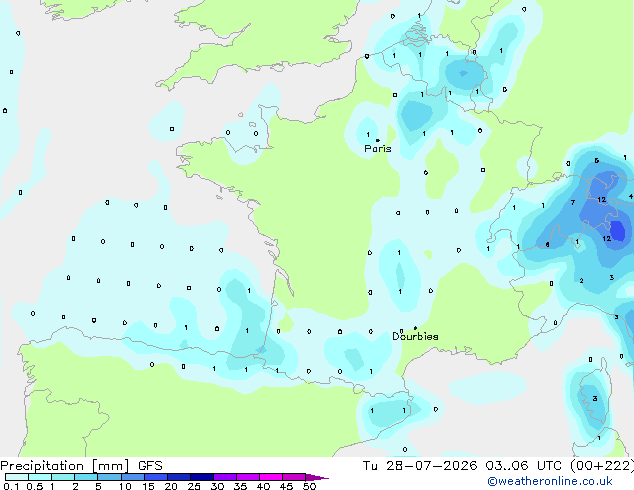Click the '30' legend scale label

pos(217,486)
